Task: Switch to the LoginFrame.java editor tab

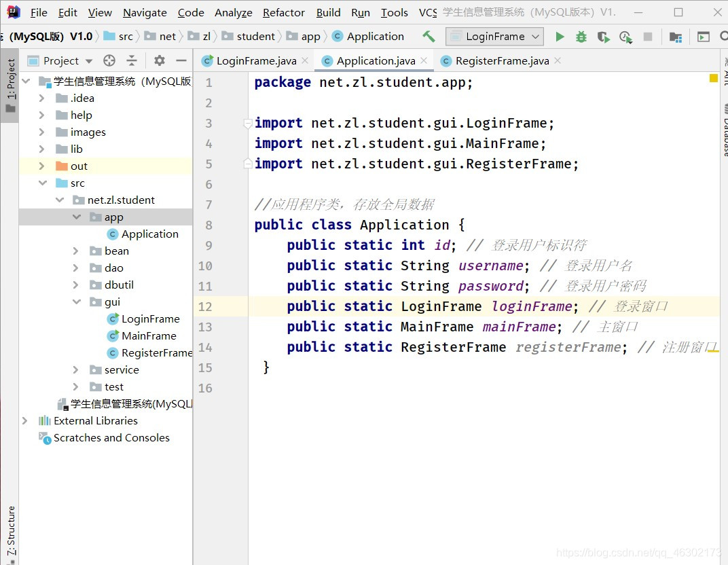Action: tap(256, 61)
